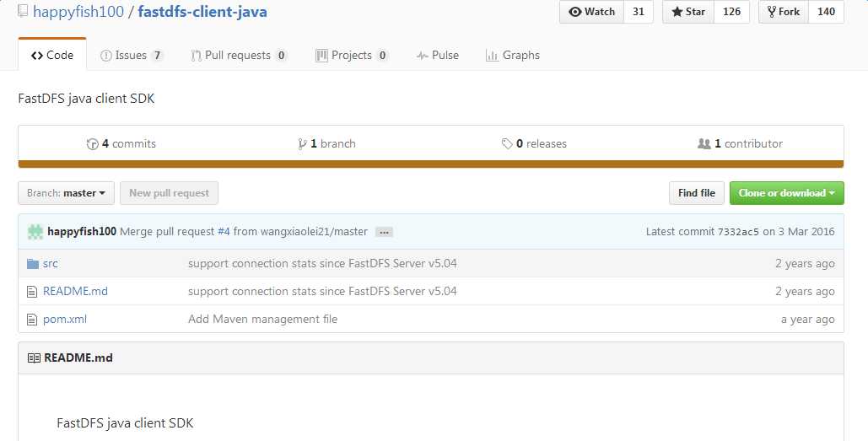The height and width of the screenshot is (441, 868).
Task: Click the commits clock icon
Action: click(x=93, y=144)
